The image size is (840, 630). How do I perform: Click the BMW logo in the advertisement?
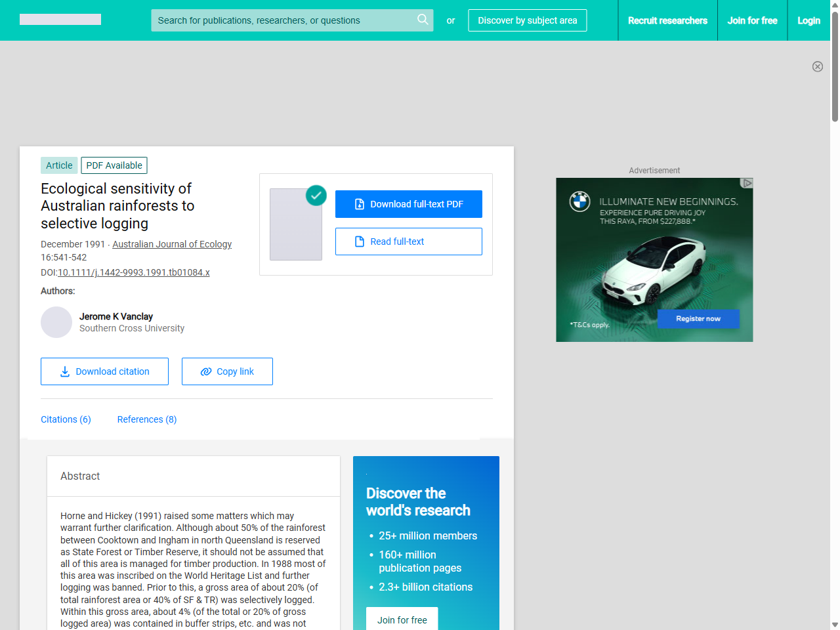pyautogui.click(x=579, y=203)
